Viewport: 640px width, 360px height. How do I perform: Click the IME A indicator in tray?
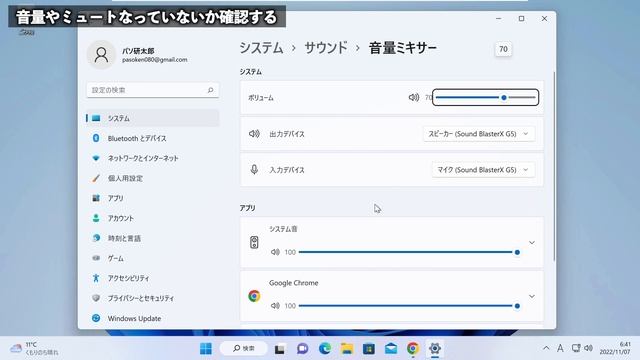[x=560, y=348]
